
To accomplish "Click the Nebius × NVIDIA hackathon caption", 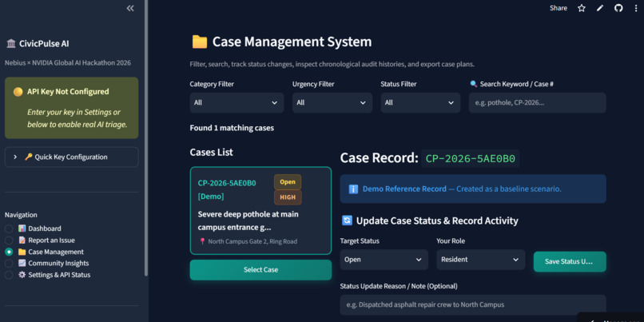I will (68, 63).
